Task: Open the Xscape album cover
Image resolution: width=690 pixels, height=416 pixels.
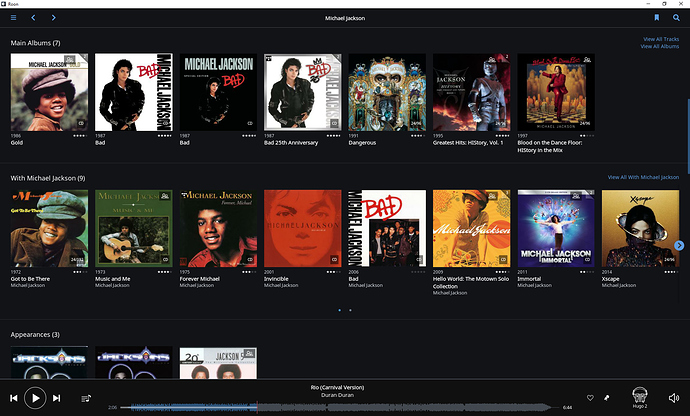Action: pyautogui.click(x=640, y=228)
